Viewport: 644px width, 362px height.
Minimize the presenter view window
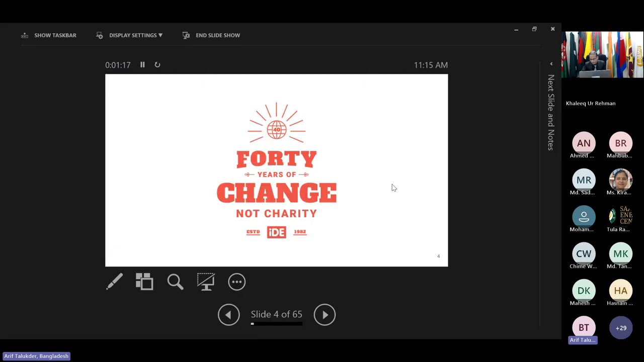click(516, 29)
